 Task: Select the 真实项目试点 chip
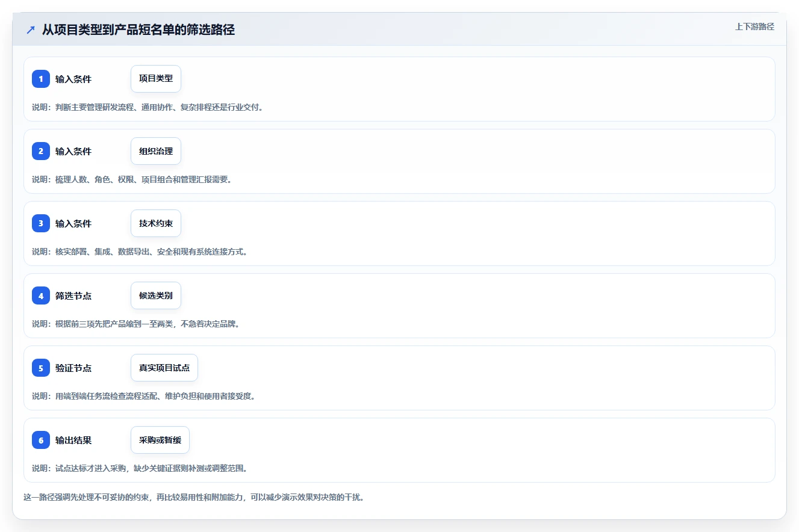click(164, 368)
